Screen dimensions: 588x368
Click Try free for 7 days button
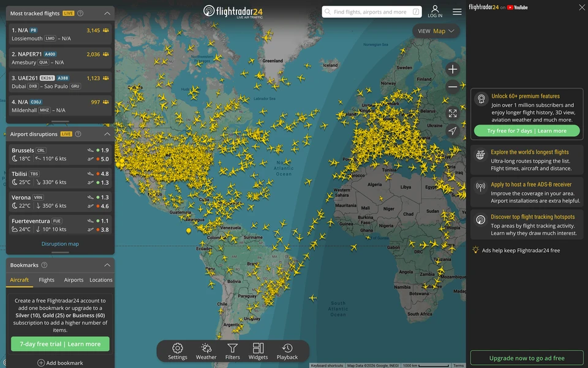[x=527, y=131]
